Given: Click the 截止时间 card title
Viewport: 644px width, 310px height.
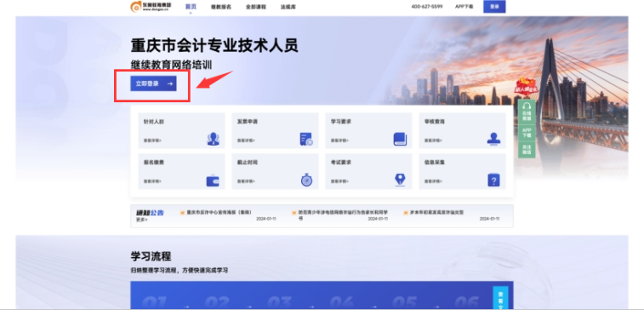Looking at the screenshot, I should 248,163.
